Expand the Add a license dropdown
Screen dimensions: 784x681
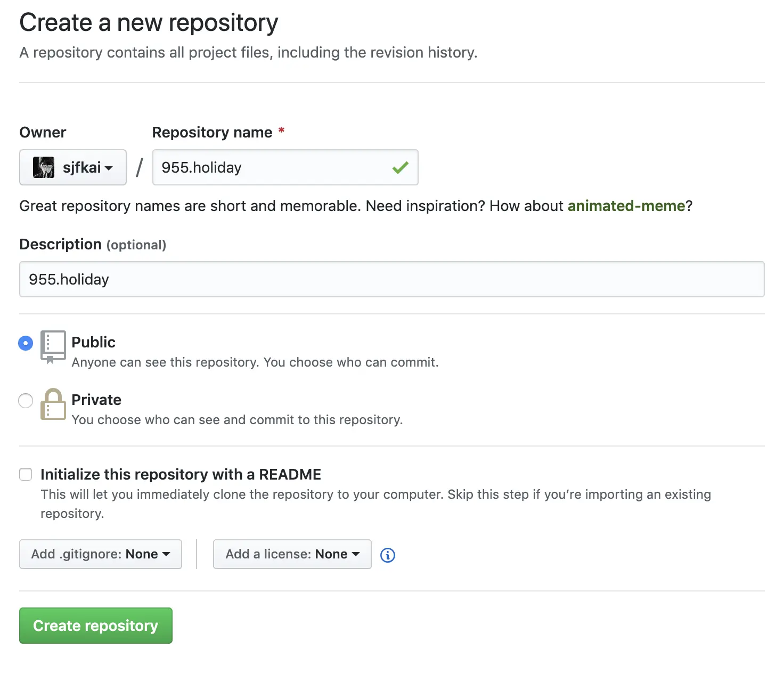292,554
